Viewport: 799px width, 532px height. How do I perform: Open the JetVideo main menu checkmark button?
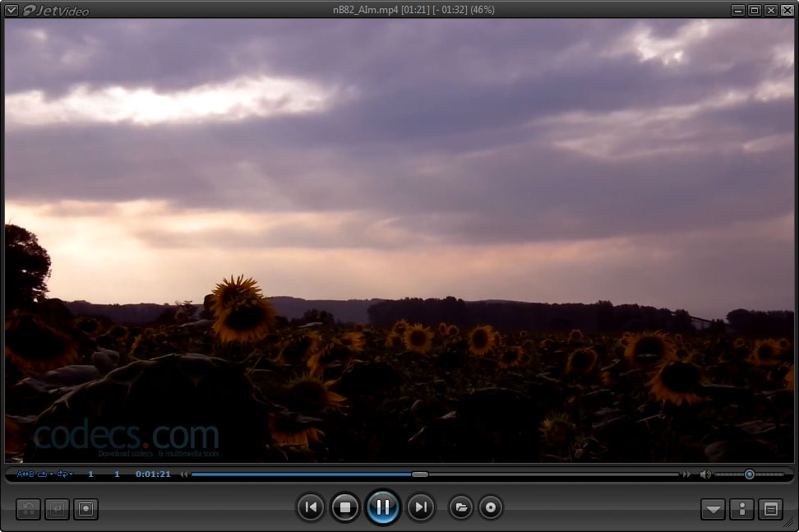click(x=12, y=10)
